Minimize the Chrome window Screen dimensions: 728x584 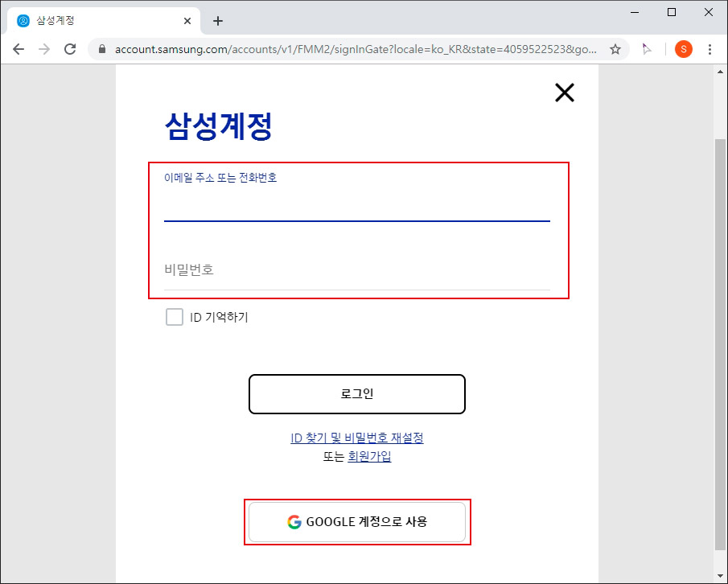point(635,12)
